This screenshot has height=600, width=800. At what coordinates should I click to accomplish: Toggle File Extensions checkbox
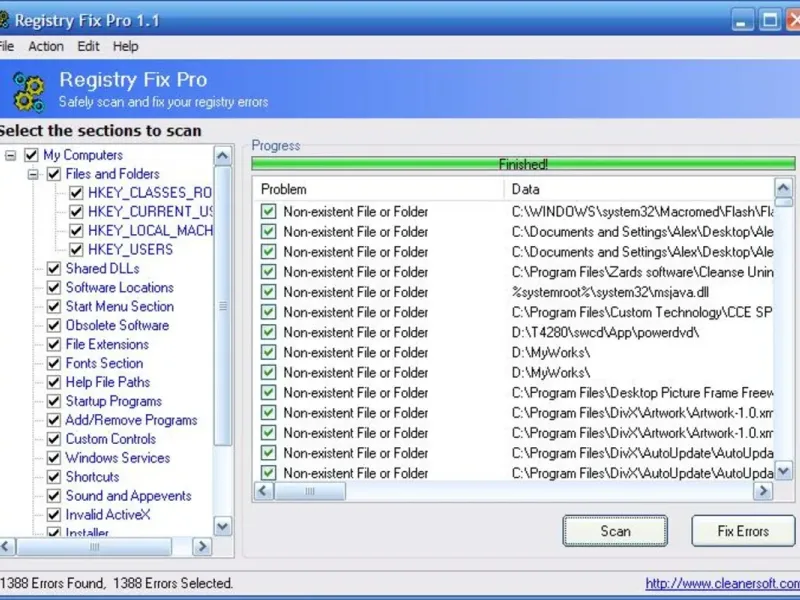point(54,344)
